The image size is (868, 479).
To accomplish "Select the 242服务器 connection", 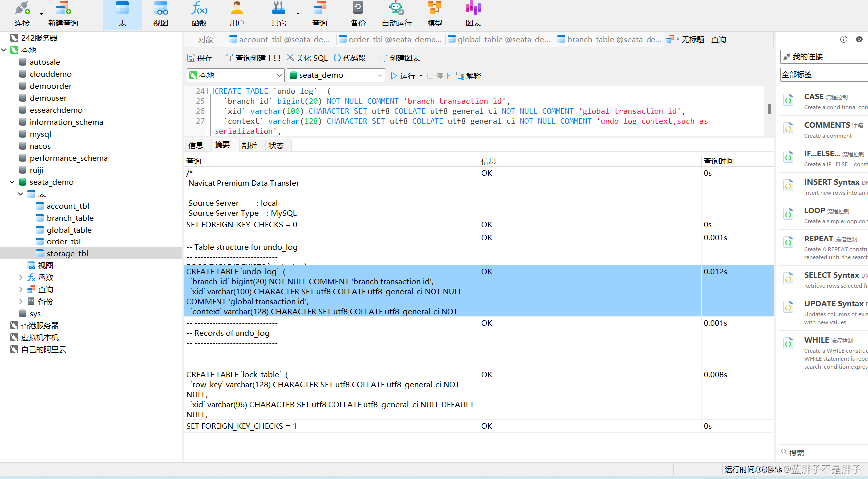I will tap(39, 38).
